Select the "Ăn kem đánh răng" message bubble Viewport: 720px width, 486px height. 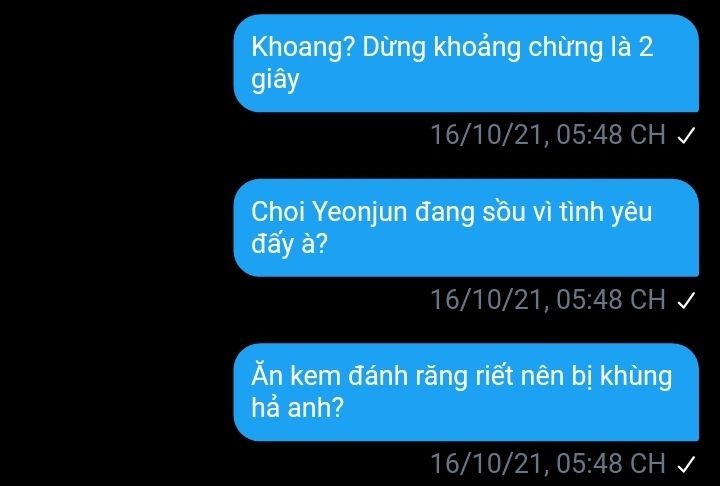tap(466, 392)
